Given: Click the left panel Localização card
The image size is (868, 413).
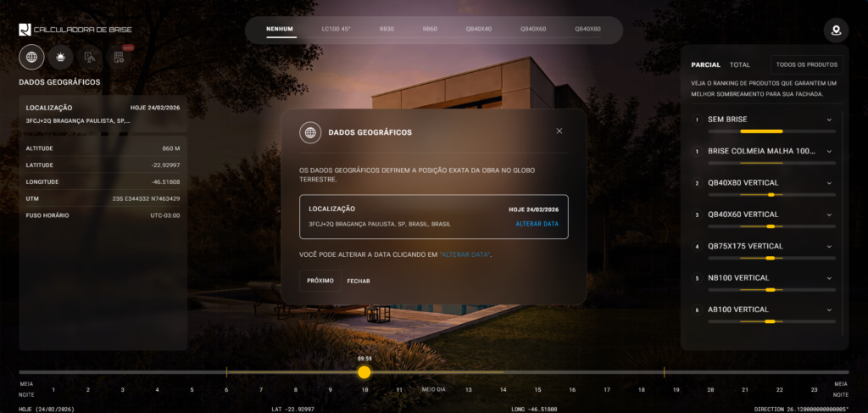Looking at the screenshot, I should [x=103, y=114].
